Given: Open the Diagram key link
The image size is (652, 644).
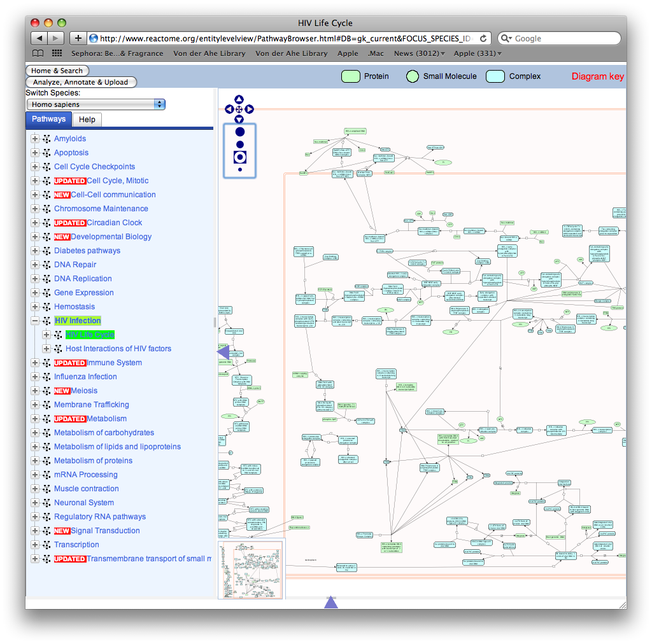Looking at the screenshot, I should (597, 76).
